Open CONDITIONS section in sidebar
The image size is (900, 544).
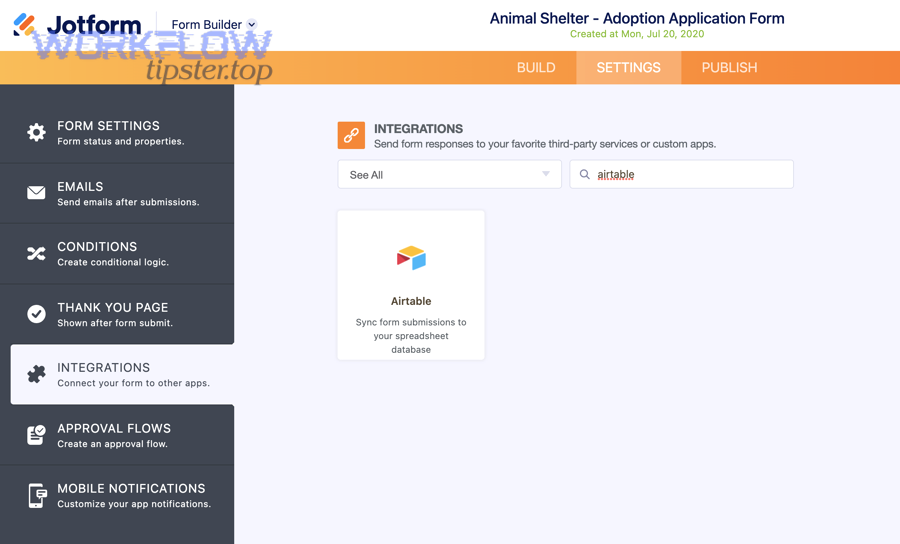tap(117, 254)
